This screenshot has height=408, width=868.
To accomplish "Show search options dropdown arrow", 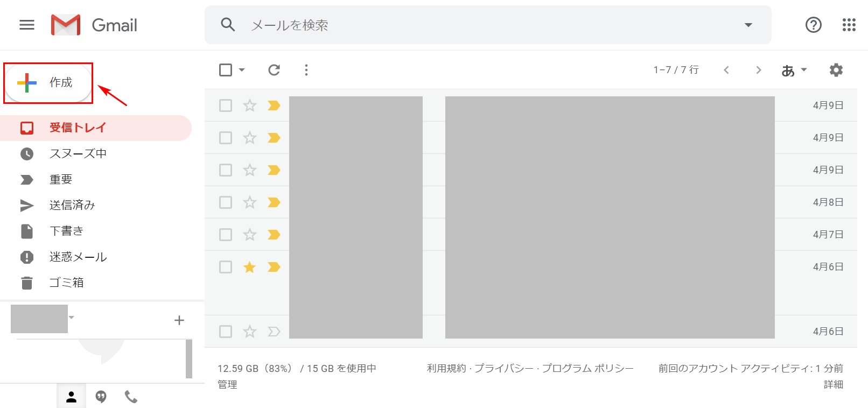I will pos(748,25).
